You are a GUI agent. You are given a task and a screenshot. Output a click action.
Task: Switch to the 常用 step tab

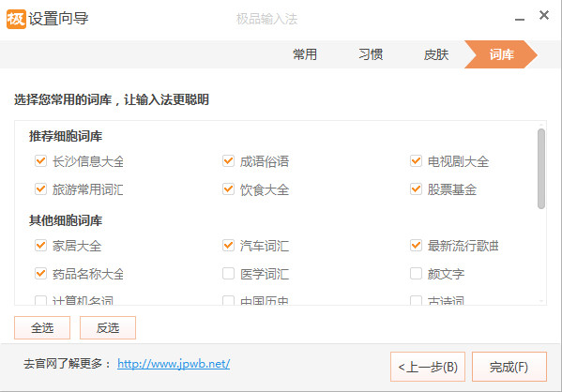click(305, 54)
